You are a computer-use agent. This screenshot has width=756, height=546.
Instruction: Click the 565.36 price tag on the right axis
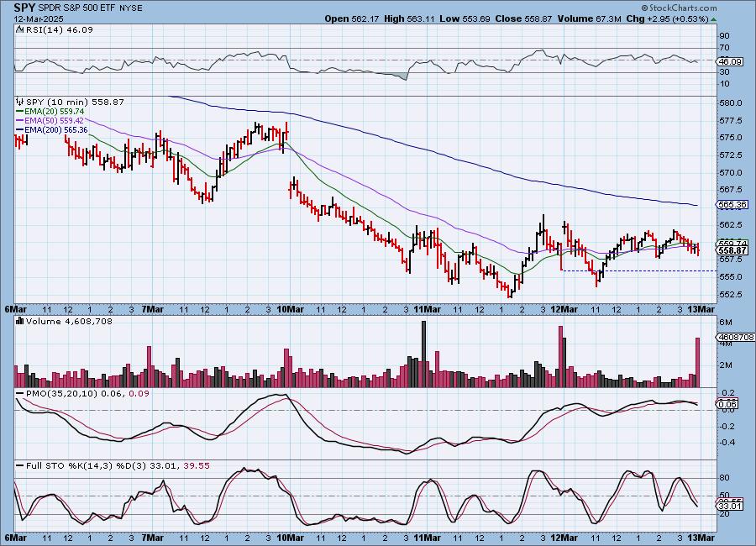[732, 204]
